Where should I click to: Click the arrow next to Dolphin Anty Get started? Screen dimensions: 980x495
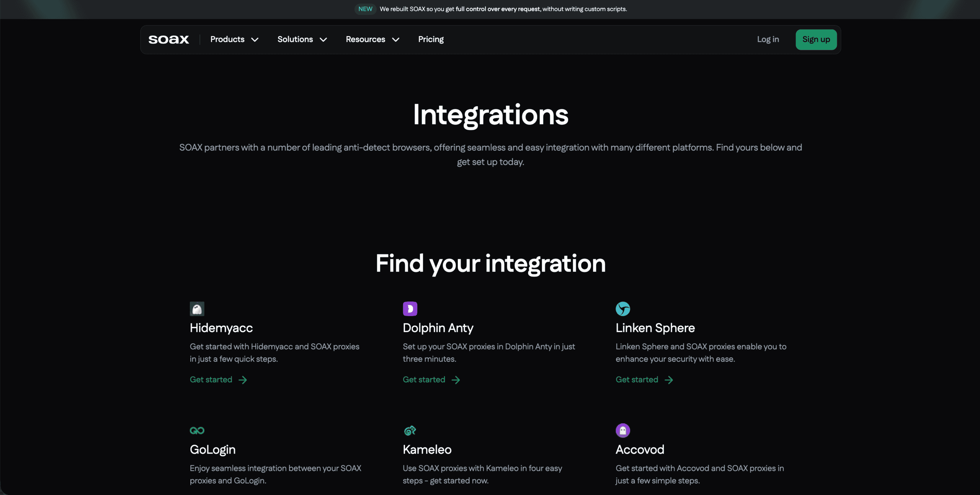point(456,380)
